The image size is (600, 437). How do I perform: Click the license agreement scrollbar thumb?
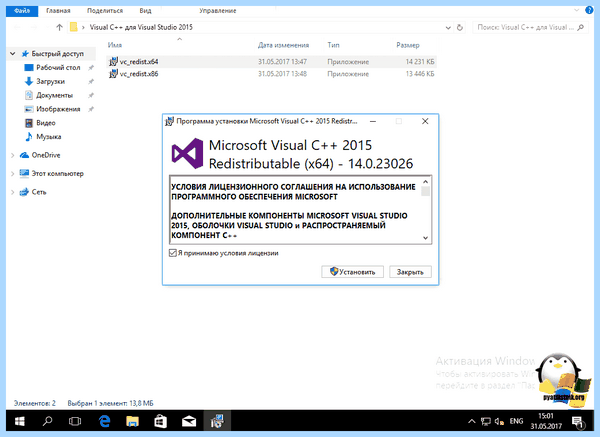[425, 191]
